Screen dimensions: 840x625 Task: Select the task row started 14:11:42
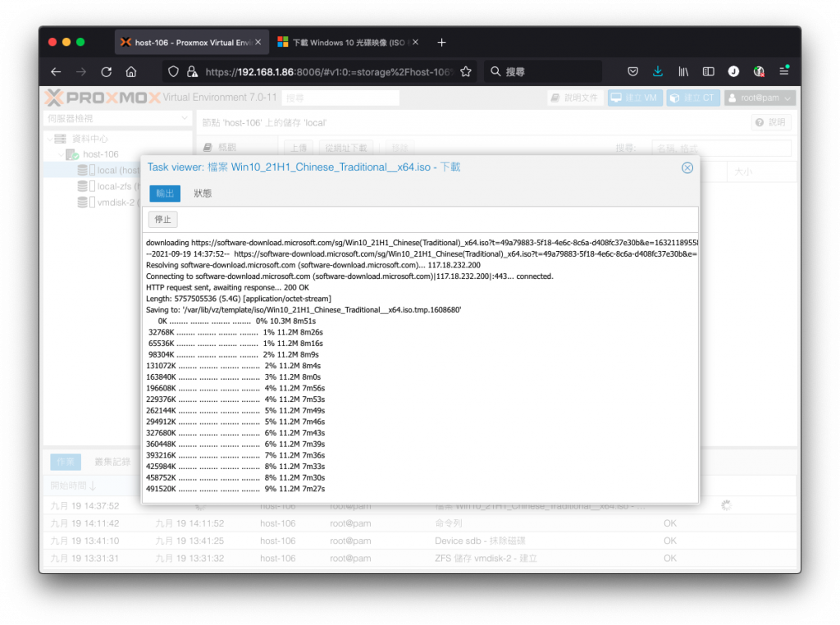[x=419, y=523]
